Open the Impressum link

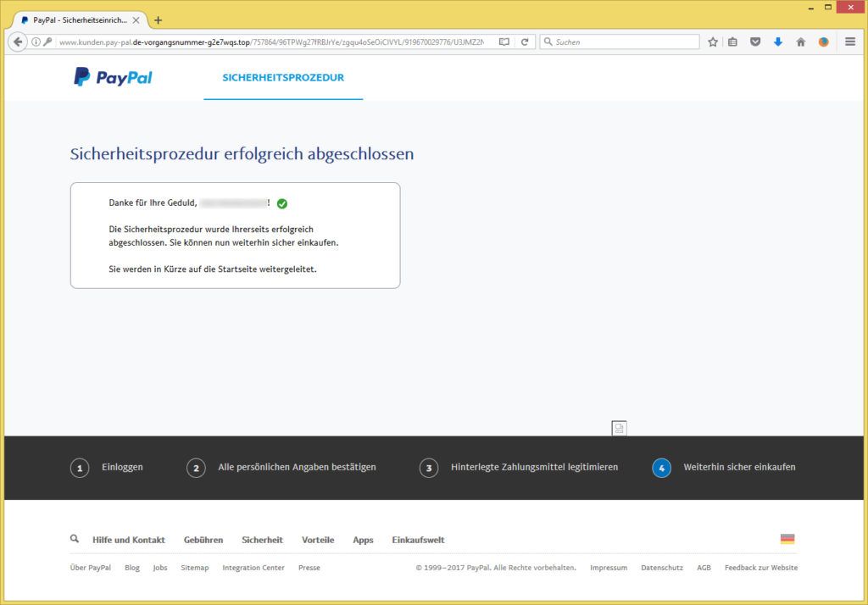tap(609, 568)
